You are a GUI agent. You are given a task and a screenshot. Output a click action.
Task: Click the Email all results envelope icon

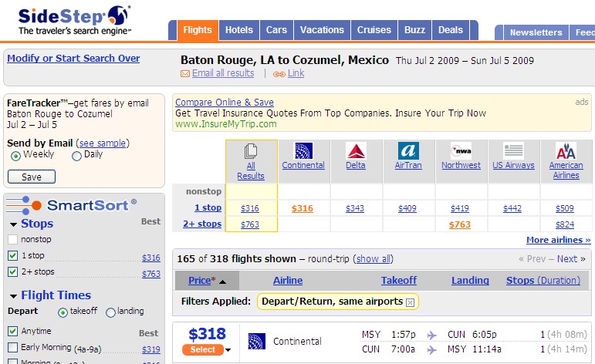185,73
